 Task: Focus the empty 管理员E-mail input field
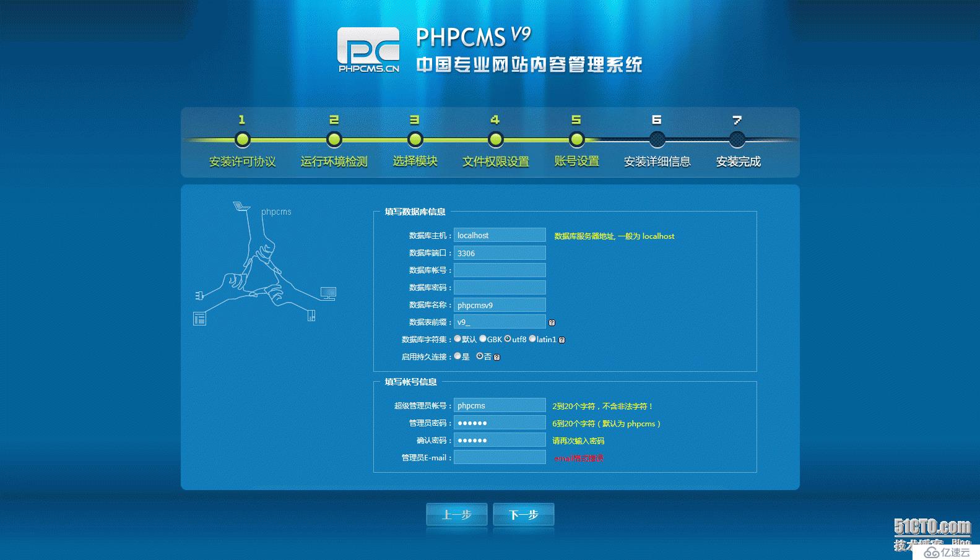pyautogui.click(x=500, y=457)
